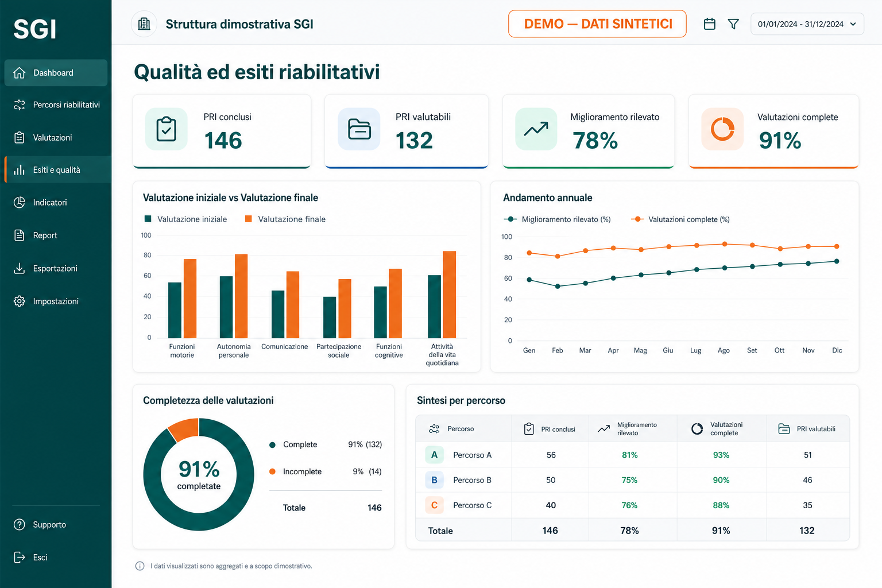
Task: Click the SGI logo
Action: [35, 29]
